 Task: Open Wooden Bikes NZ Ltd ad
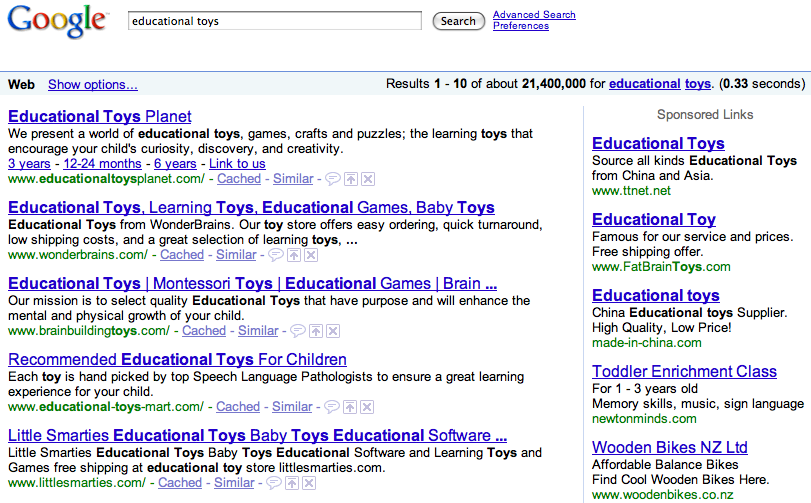(x=670, y=447)
